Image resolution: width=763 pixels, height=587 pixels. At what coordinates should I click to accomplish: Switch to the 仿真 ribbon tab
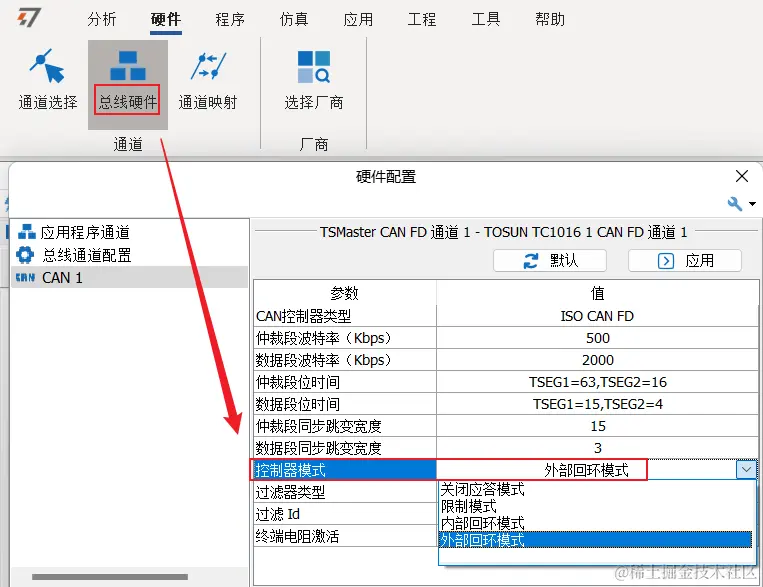tap(294, 19)
